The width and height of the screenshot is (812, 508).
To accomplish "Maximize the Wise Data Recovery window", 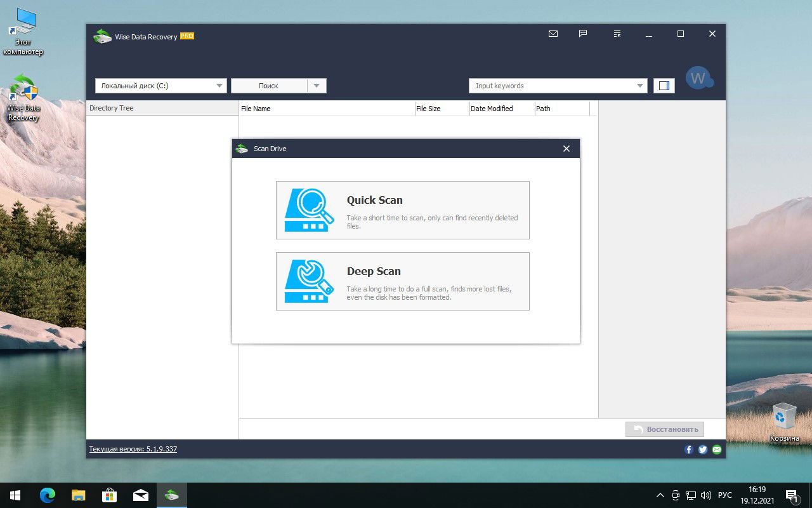I will coord(681,34).
